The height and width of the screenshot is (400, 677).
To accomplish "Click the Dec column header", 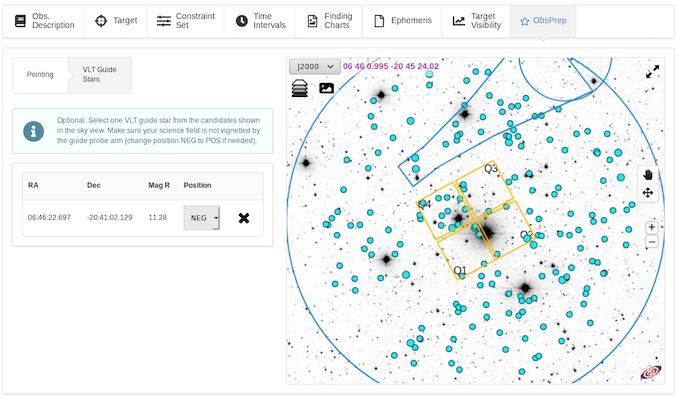I will (x=94, y=185).
